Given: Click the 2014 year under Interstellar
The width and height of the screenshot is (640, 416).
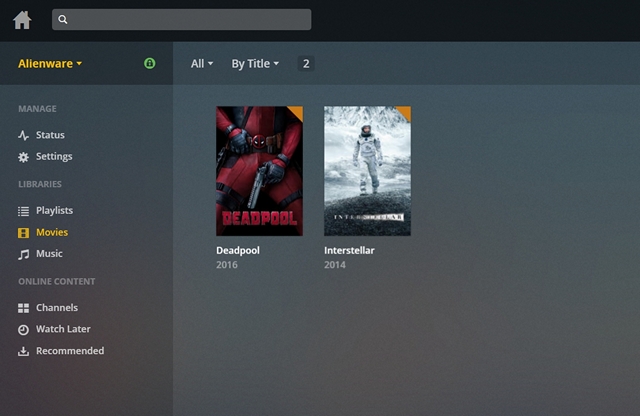Looking at the screenshot, I should pyautogui.click(x=335, y=265).
